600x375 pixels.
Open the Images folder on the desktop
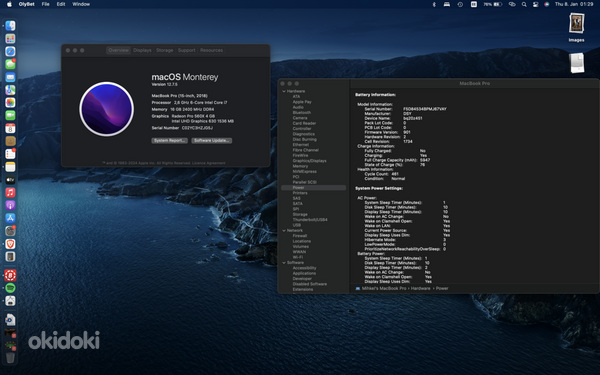tap(576, 27)
